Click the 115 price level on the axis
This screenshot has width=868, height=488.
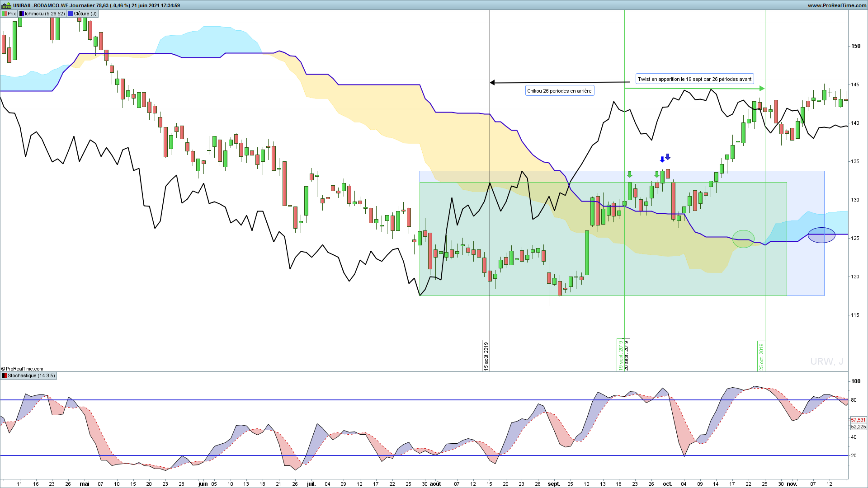tap(855, 315)
